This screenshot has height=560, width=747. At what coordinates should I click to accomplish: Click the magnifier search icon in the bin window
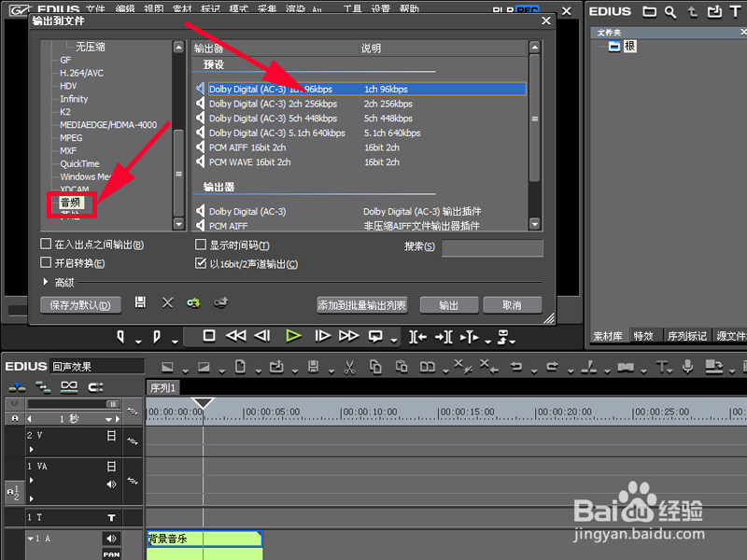pyautogui.click(x=671, y=12)
